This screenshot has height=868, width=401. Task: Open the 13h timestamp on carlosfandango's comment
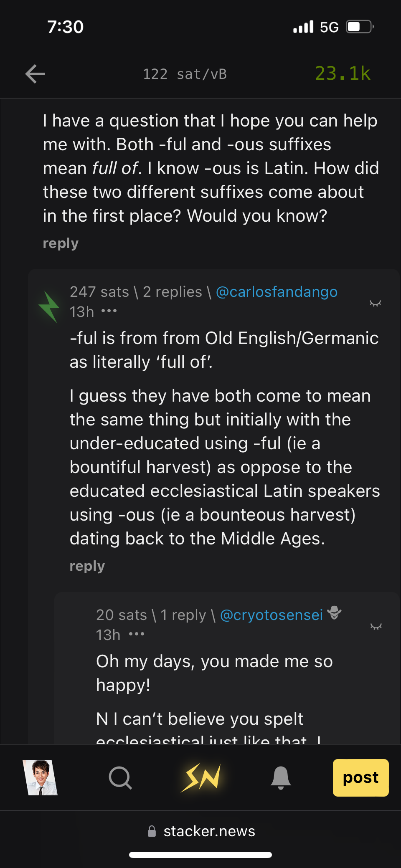click(x=82, y=312)
